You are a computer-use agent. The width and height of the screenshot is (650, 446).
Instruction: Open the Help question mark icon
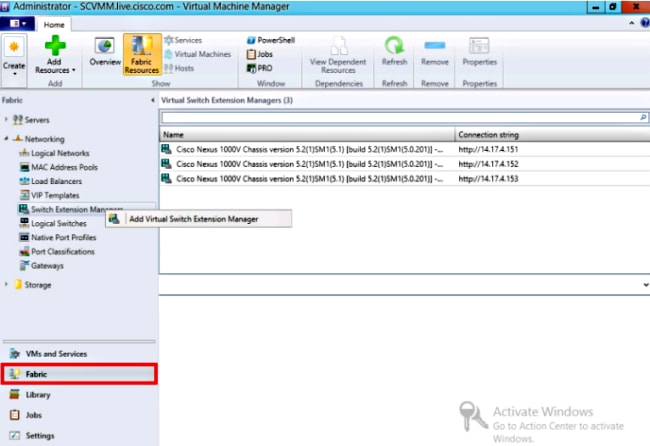pos(645,23)
